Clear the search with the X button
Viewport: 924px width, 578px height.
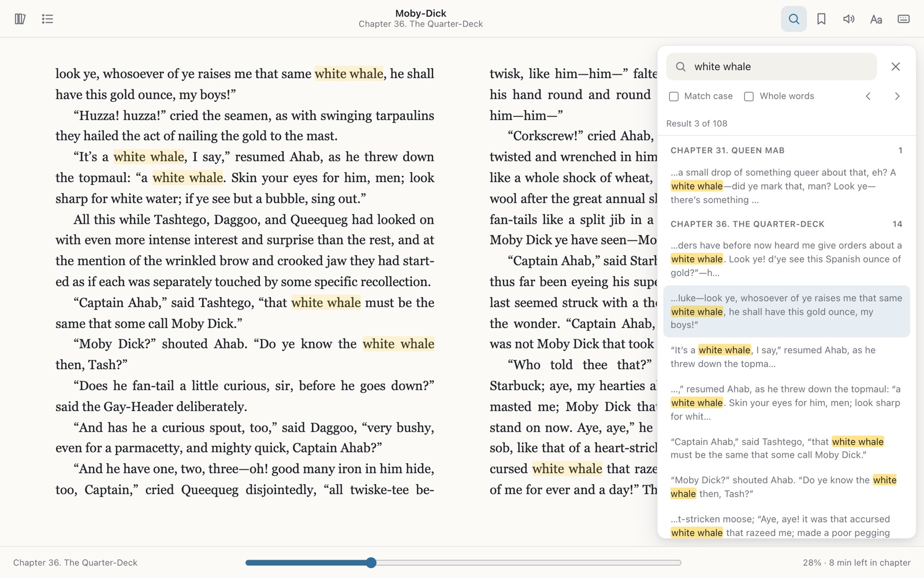pos(896,66)
